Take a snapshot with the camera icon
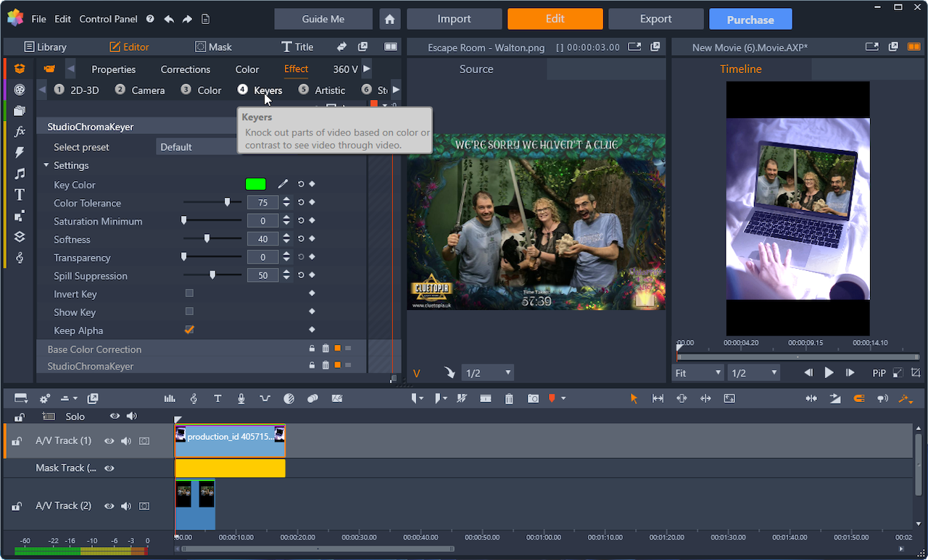 533,398
